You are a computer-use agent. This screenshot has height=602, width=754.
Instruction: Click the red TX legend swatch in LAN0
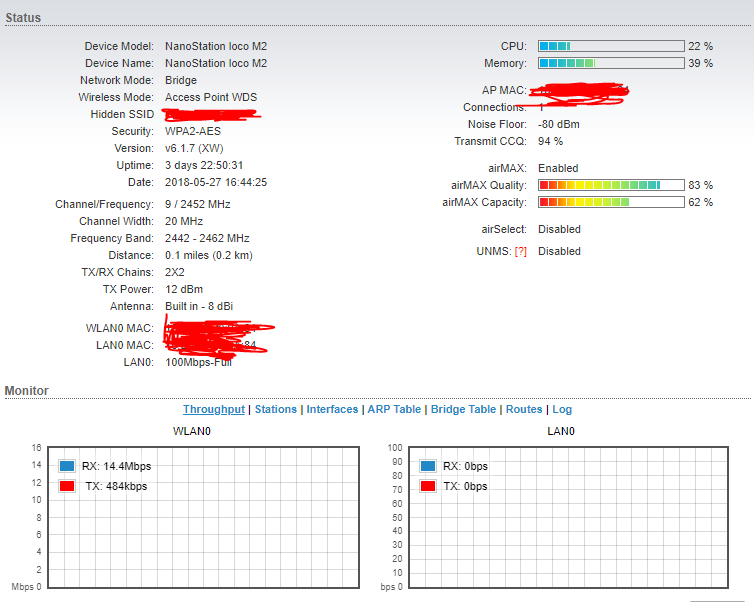point(427,486)
